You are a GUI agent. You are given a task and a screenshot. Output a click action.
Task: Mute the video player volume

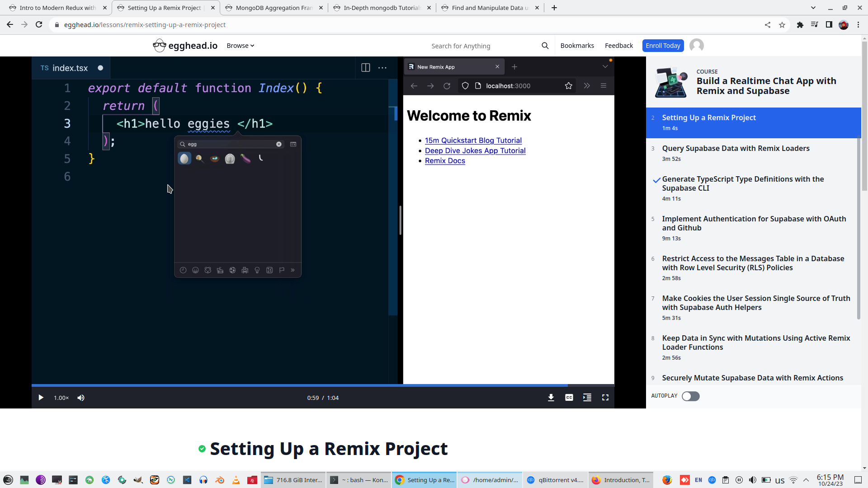81,398
